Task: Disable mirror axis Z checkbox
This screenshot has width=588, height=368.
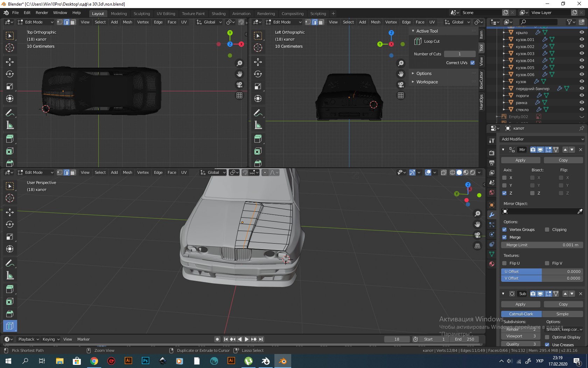Action: click(x=504, y=193)
